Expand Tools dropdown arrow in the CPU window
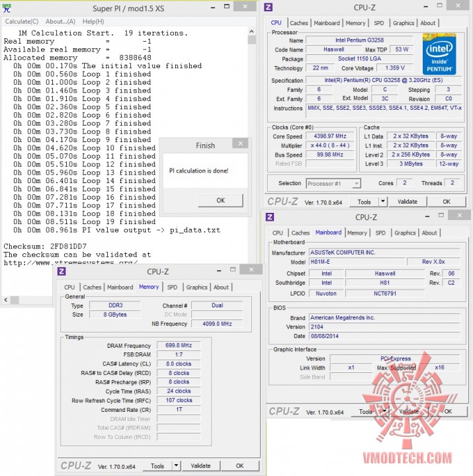Image resolution: width=473 pixels, height=476 pixels. [x=383, y=202]
